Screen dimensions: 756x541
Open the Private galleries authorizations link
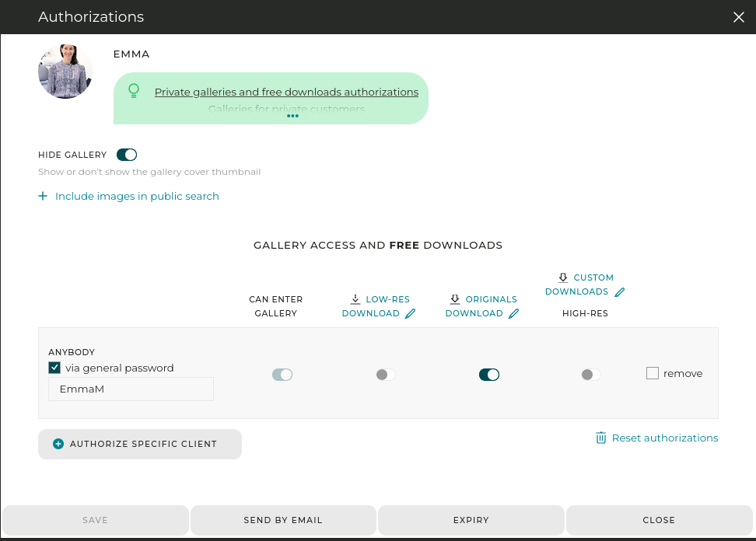[286, 92]
